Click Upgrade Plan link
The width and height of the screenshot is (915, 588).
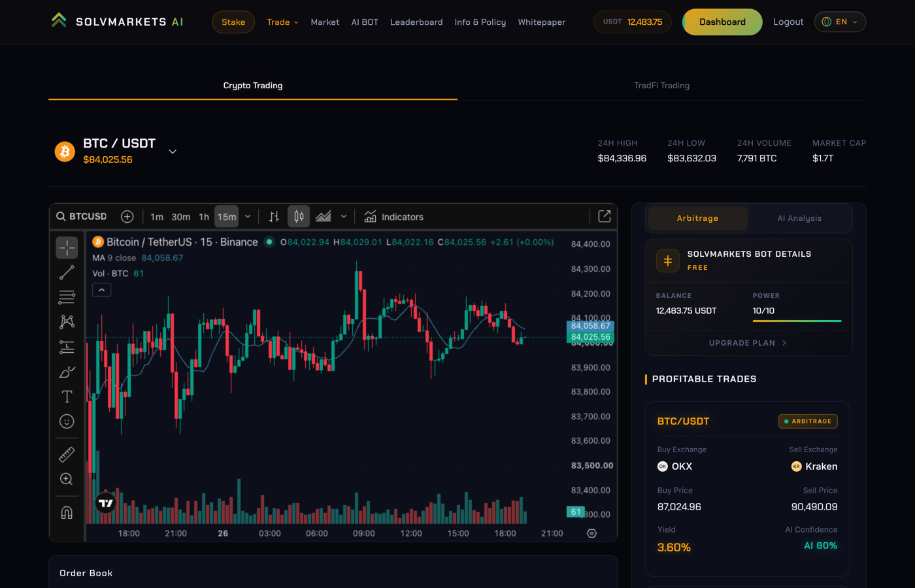[x=748, y=343]
